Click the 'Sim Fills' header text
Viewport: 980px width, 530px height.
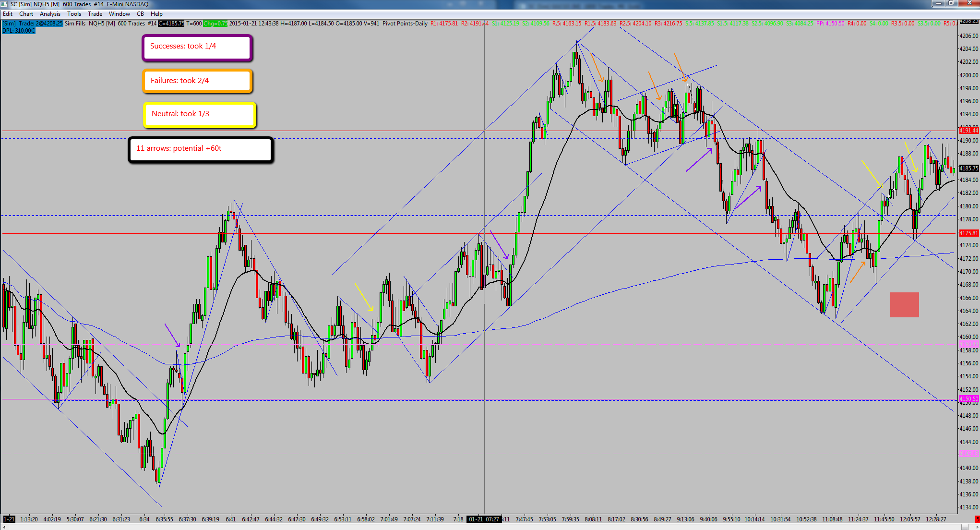click(75, 24)
